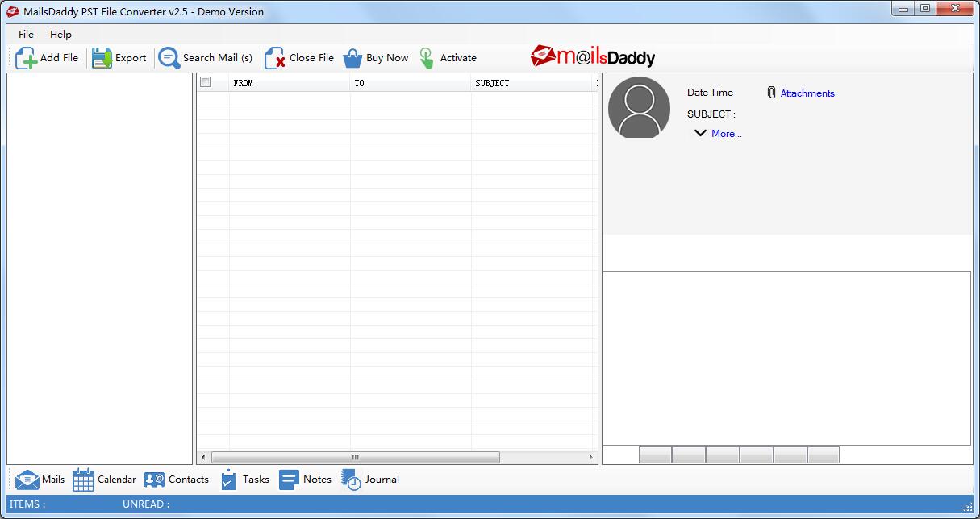The height and width of the screenshot is (519, 980).
Task: Switch to Mails view
Action: tap(40, 480)
